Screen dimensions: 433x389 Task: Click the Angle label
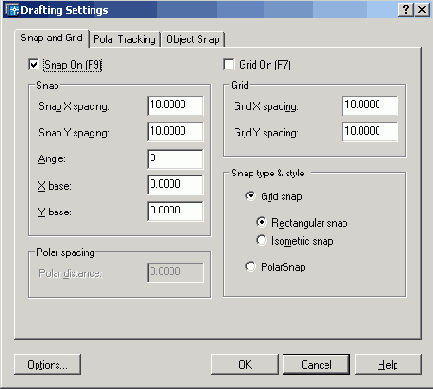point(52,159)
